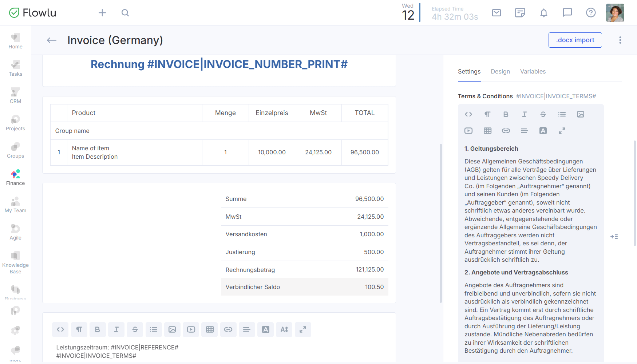This screenshot has width=637, height=364.
Task: Open text color in Terms editor
Action: pos(543,131)
